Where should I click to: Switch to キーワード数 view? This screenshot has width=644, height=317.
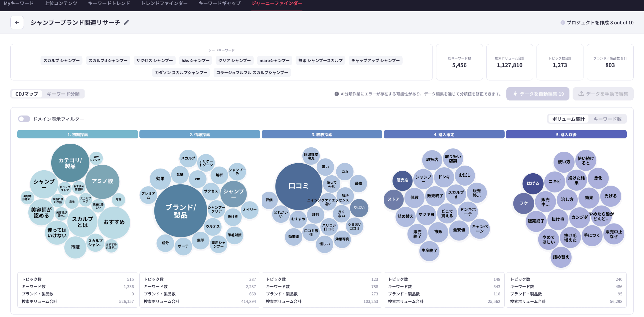(607, 119)
